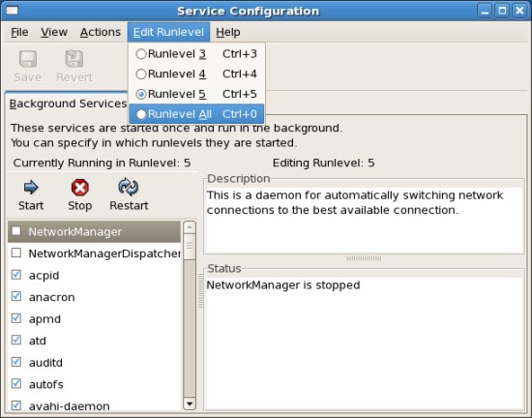Start the selected service with arrow icon
Screen dimensions: 532x418
tap(31, 188)
